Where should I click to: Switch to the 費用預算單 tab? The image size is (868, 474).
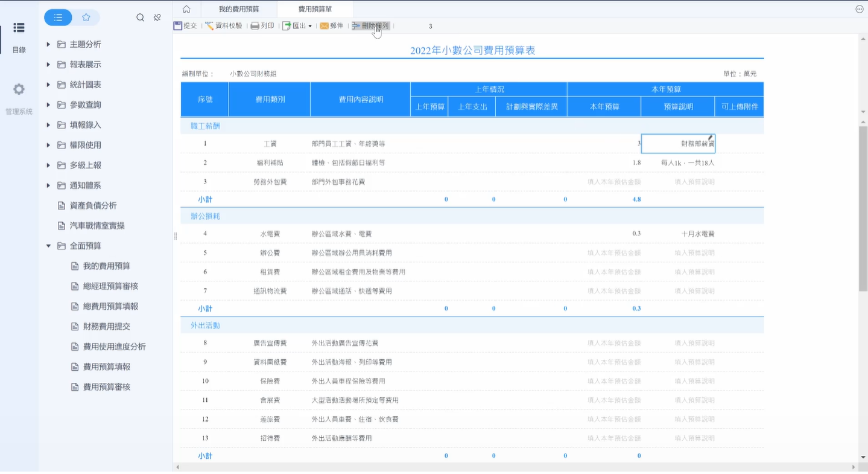[315, 9]
